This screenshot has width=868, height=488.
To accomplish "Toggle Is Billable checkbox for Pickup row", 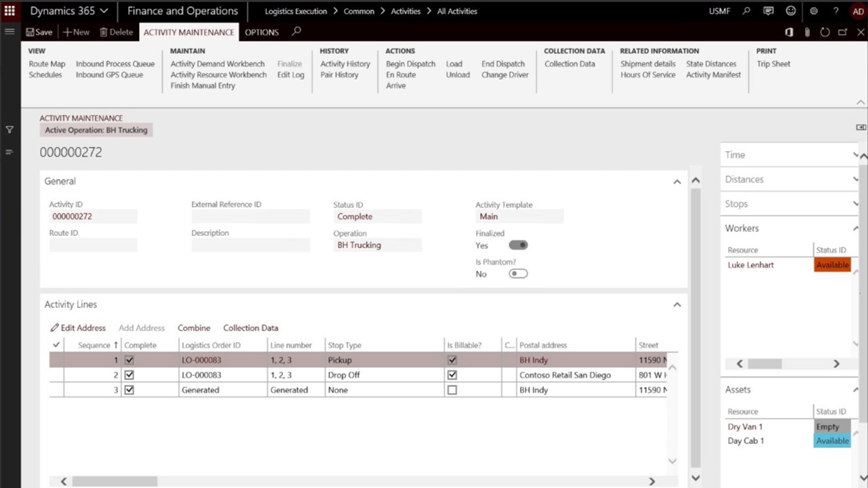I will pyautogui.click(x=452, y=360).
